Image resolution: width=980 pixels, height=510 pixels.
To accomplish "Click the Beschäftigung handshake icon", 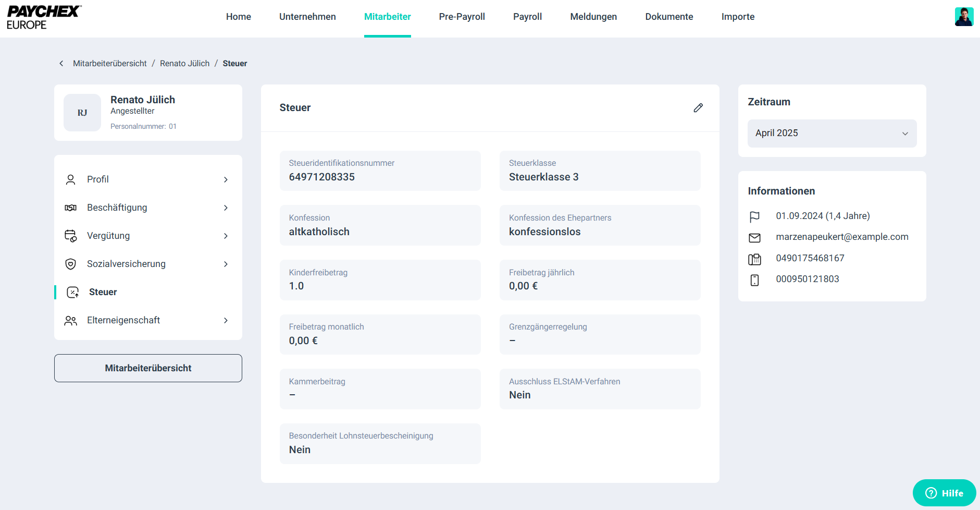I will coord(71,208).
